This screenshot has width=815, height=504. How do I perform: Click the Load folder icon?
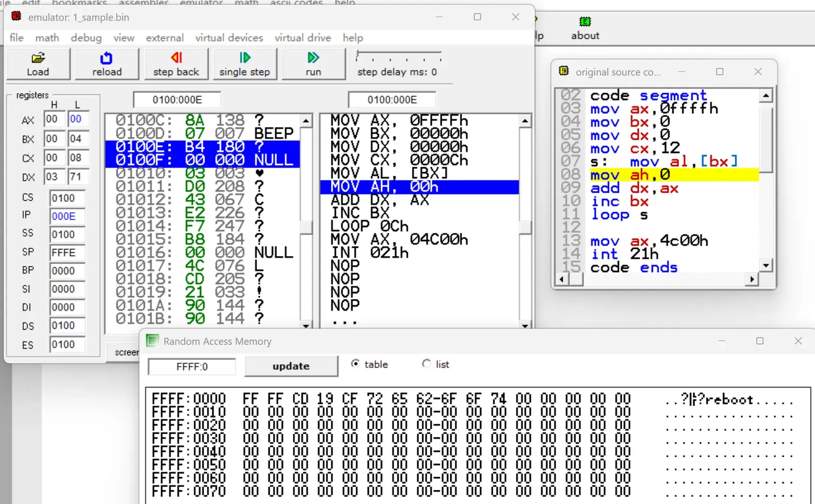tap(38, 58)
